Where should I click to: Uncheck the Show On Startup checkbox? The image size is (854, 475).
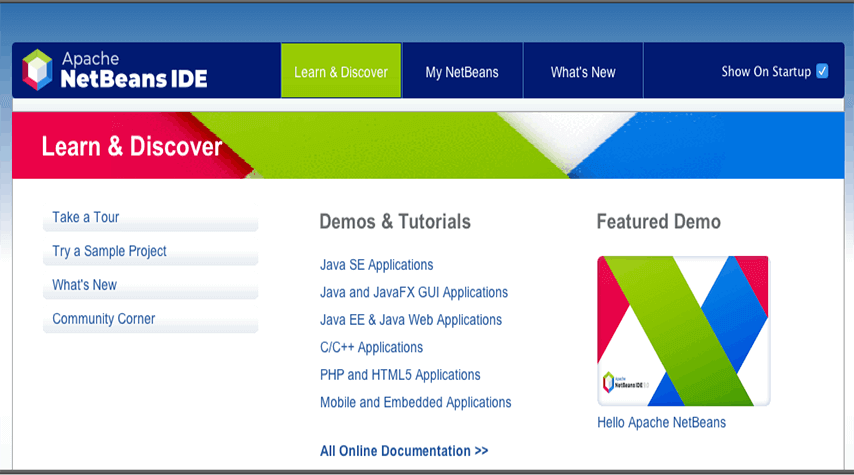(x=822, y=71)
